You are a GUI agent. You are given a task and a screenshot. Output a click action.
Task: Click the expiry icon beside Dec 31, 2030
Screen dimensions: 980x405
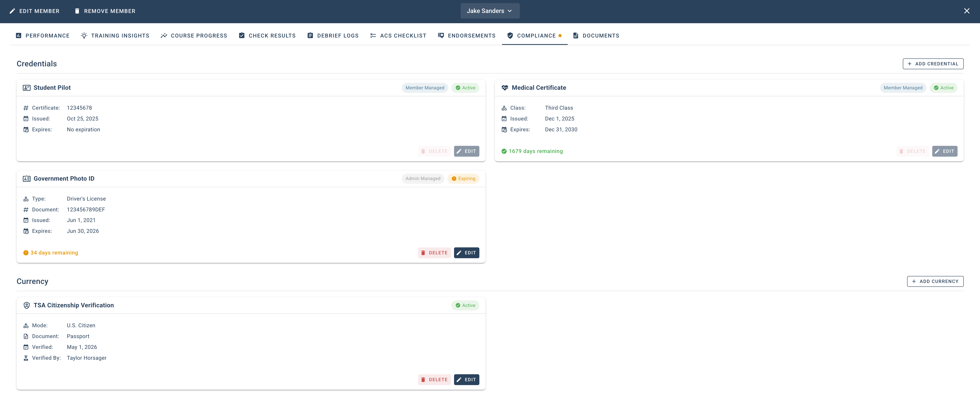pos(504,130)
